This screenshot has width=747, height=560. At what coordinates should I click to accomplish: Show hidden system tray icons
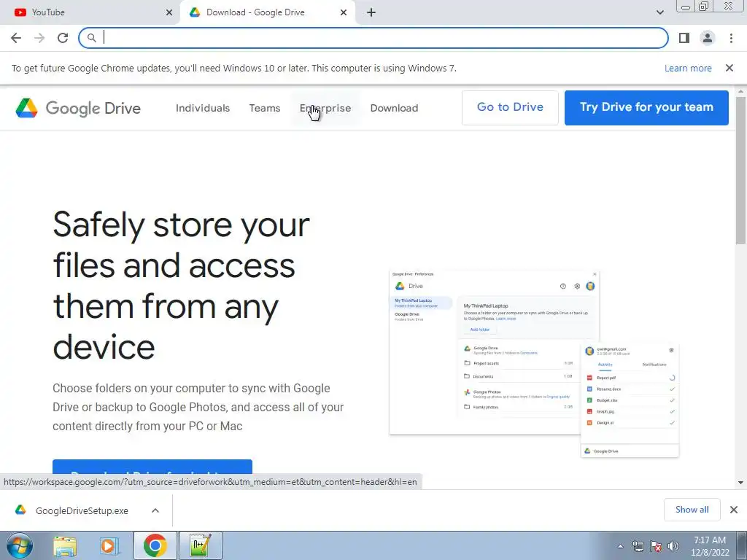pos(620,546)
